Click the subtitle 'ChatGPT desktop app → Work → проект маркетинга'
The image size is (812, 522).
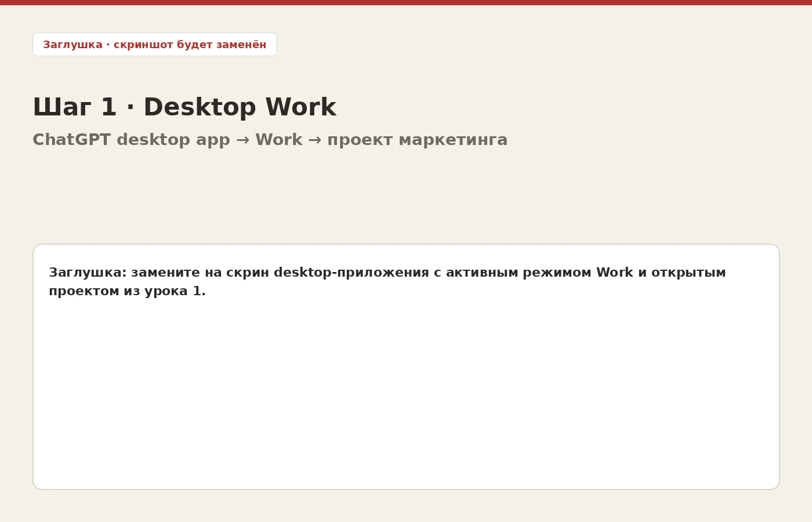click(x=270, y=140)
